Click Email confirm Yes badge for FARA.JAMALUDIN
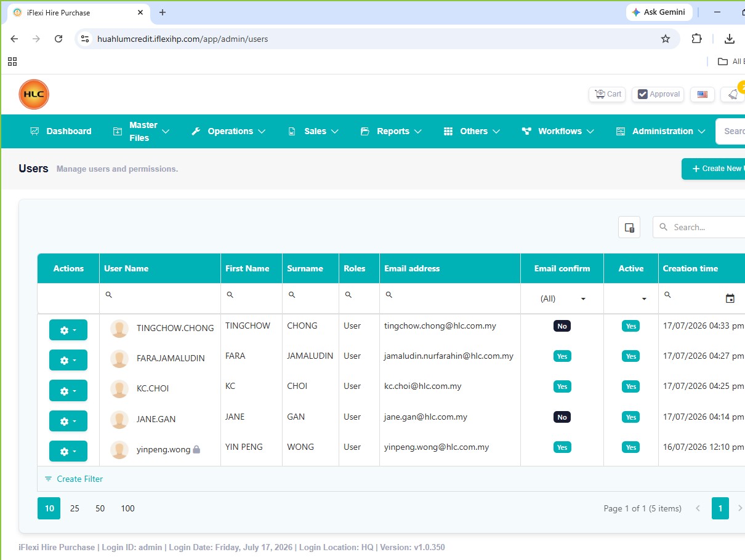 [x=562, y=356]
